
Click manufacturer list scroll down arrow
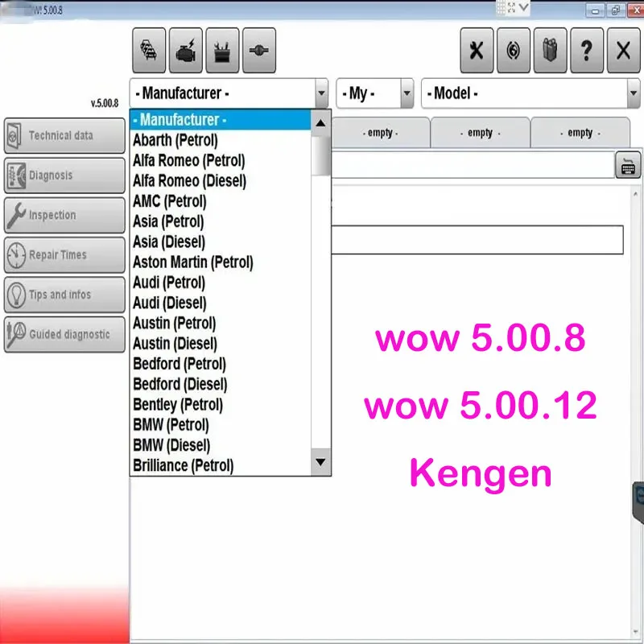(x=320, y=462)
